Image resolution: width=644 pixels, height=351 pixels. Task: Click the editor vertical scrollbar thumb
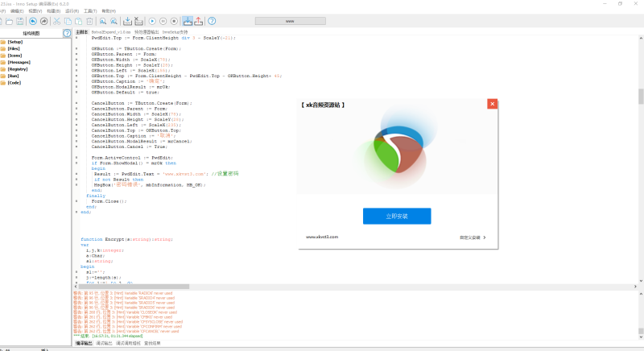click(x=641, y=97)
